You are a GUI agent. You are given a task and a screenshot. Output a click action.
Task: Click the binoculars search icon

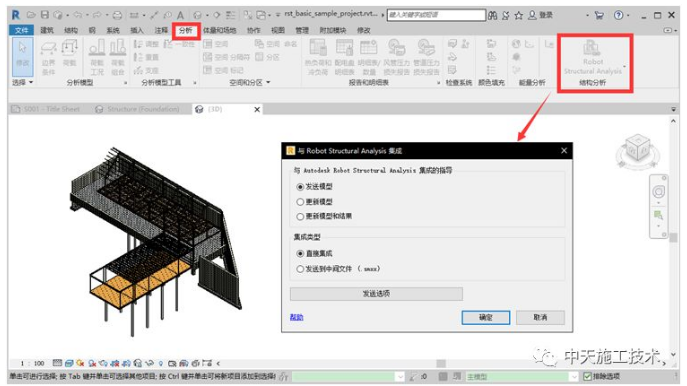click(x=492, y=15)
